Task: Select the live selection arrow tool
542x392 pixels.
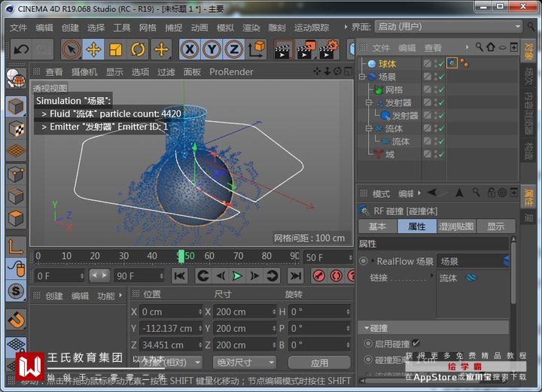Action: pos(72,50)
